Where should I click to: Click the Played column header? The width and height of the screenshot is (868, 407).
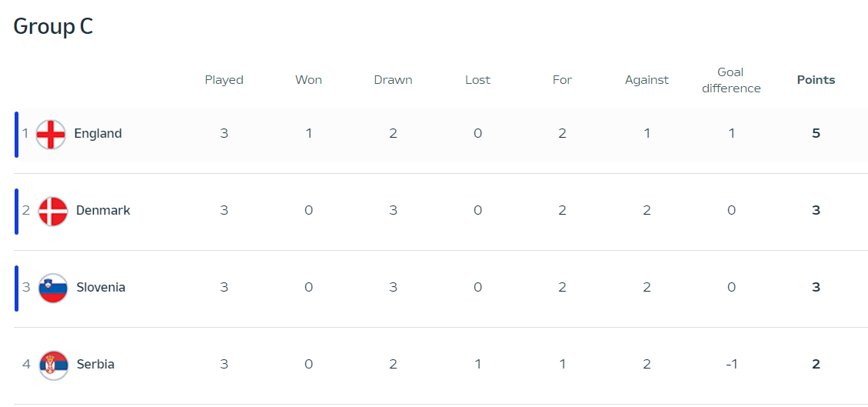pyautogui.click(x=224, y=80)
